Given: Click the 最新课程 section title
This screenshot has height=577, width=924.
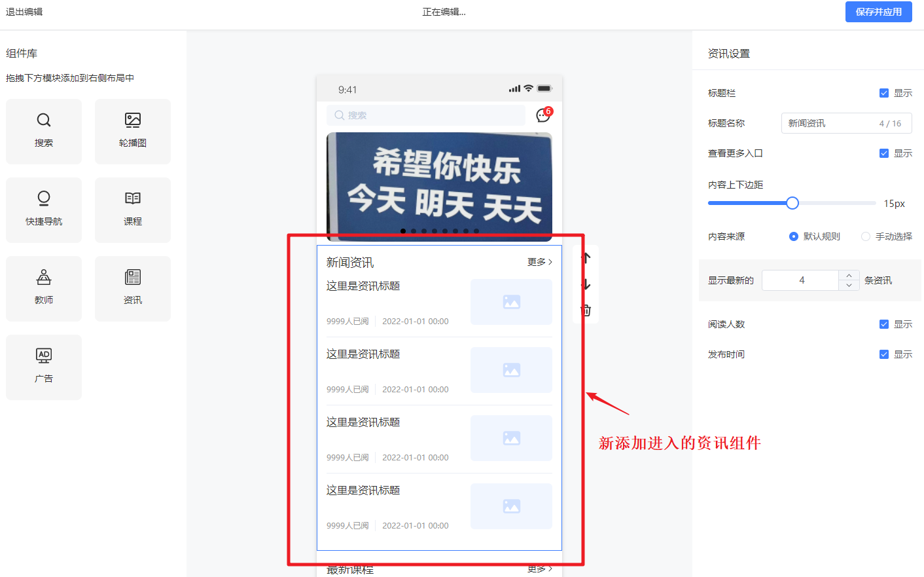Looking at the screenshot, I should pos(350,570).
